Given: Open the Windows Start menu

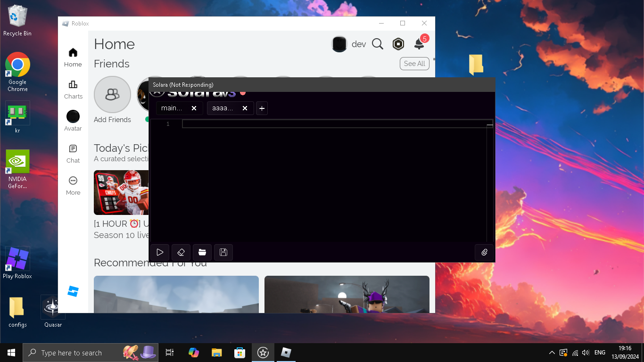Looking at the screenshot, I should click(11, 353).
